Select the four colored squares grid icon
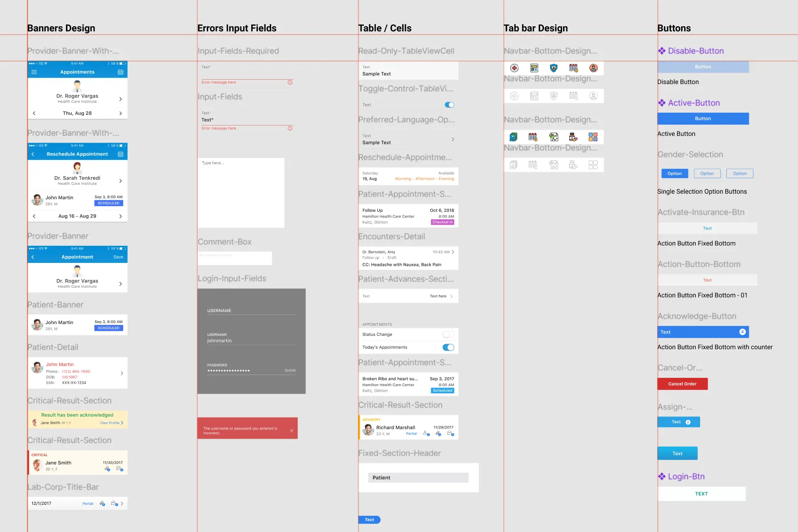The width and height of the screenshot is (798, 532). click(x=593, y=137)
